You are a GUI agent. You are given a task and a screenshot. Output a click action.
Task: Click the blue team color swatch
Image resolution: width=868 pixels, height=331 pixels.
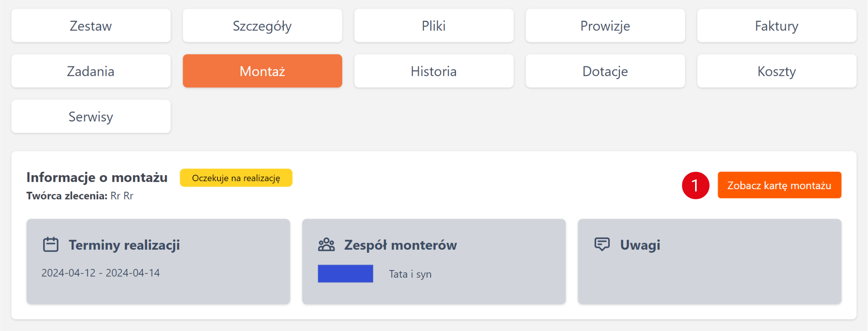pos(345,273)
